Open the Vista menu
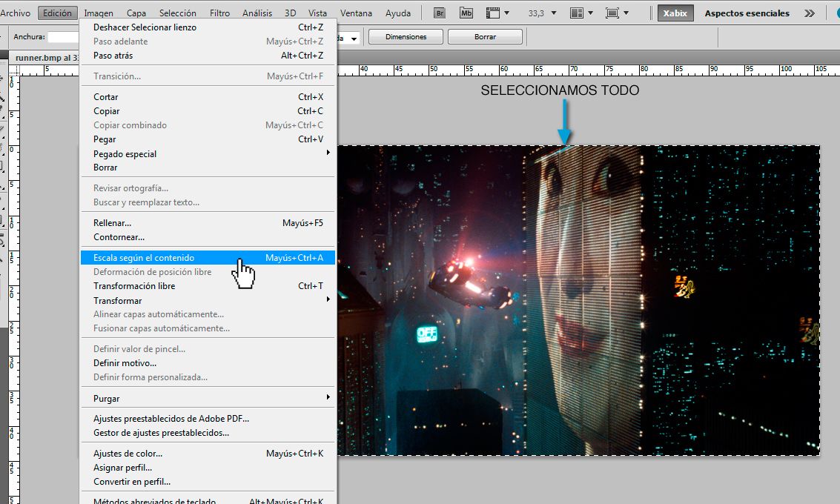The width and height of the screenshot is (840, 504). click(x=317, y=13)
